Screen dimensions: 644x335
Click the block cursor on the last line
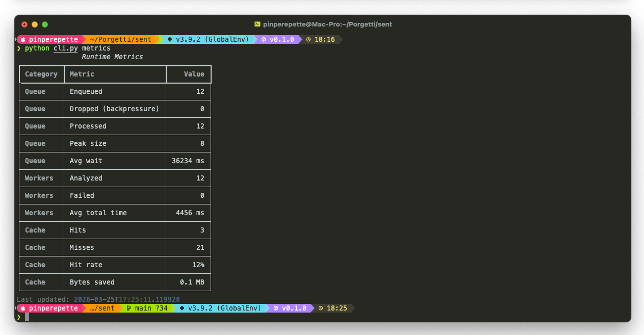[x=27, y=317]
